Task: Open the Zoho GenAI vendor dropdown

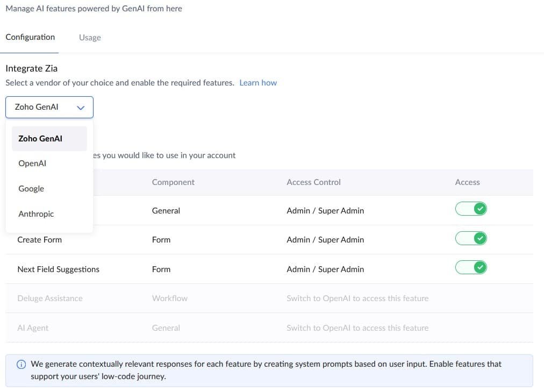Action: 49,107
